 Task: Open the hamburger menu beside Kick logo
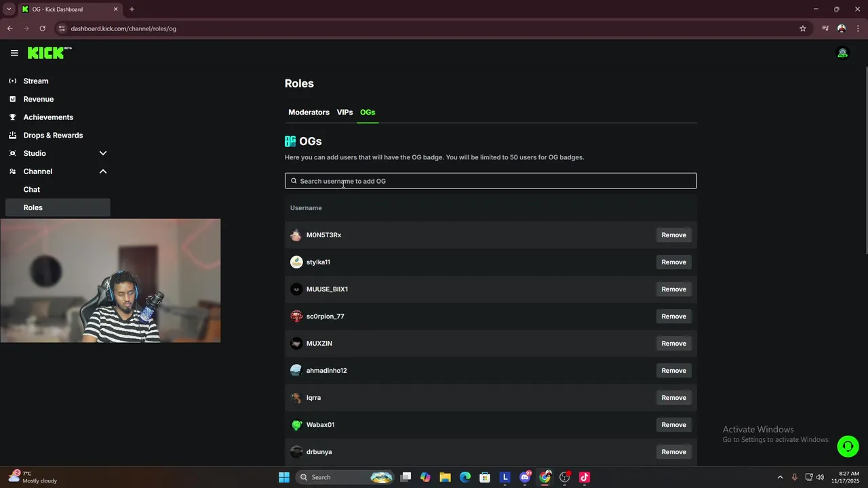(14, 53)
